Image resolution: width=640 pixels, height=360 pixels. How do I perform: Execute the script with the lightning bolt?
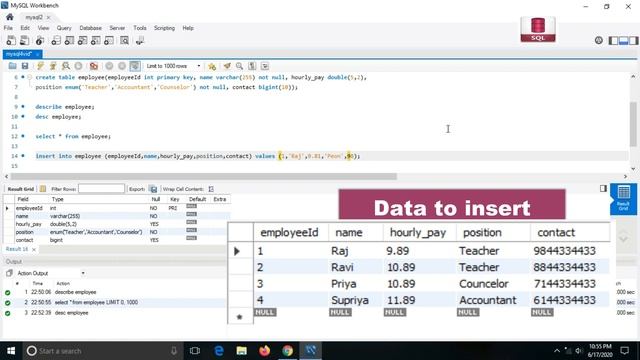[x=40, y=66]
